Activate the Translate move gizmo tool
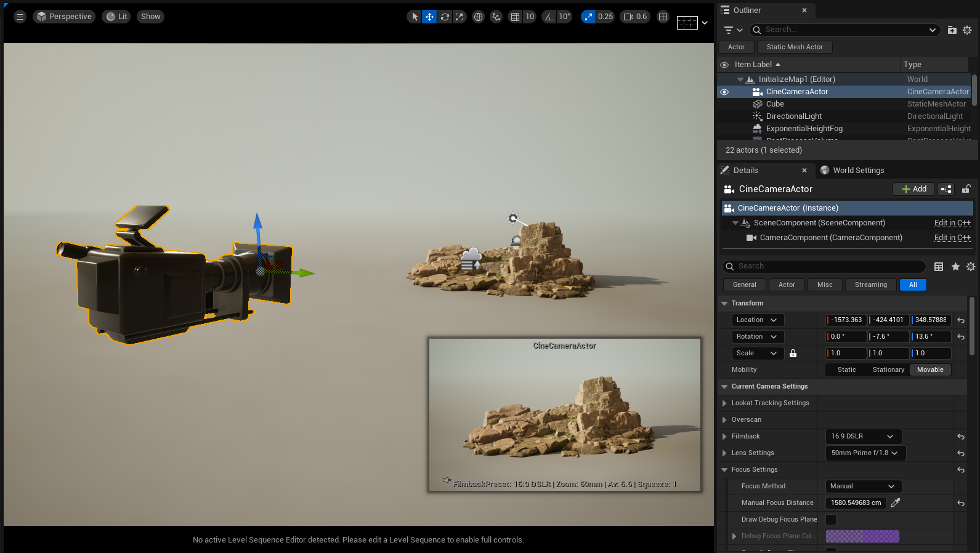980x553 pixels. coord(429,17)
